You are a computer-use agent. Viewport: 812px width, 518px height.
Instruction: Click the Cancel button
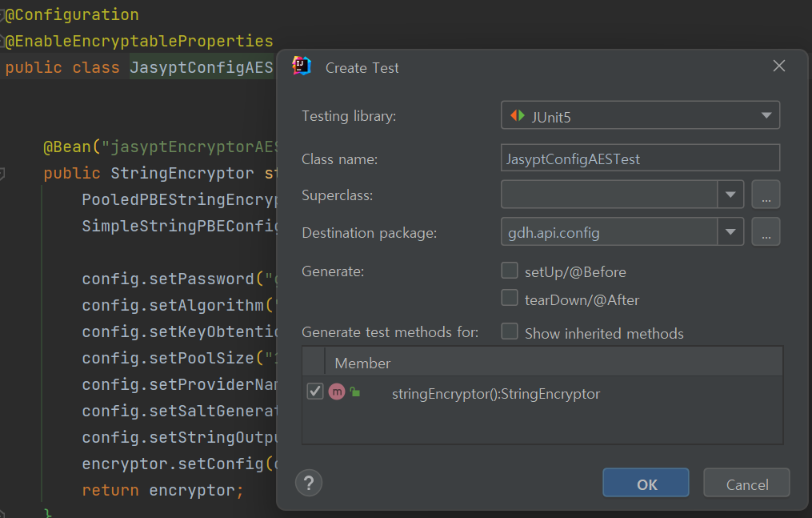coord(746,484)
